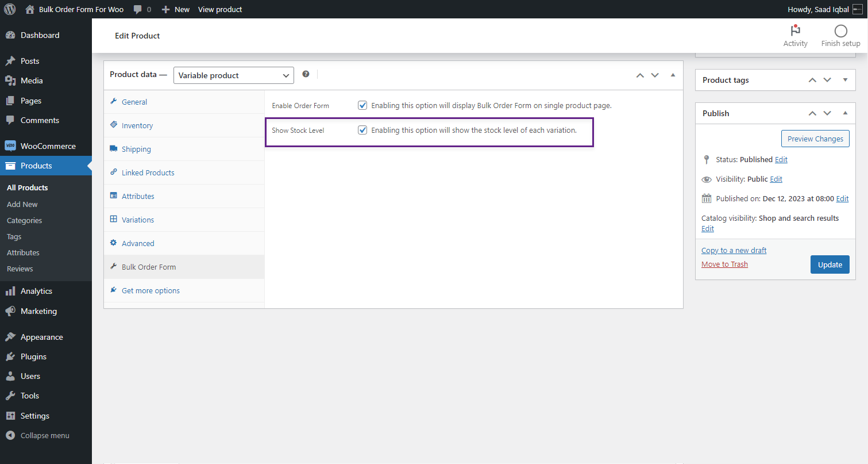Open View product in admin bar
Screen dimensions: 868x464
coord(220,9)
